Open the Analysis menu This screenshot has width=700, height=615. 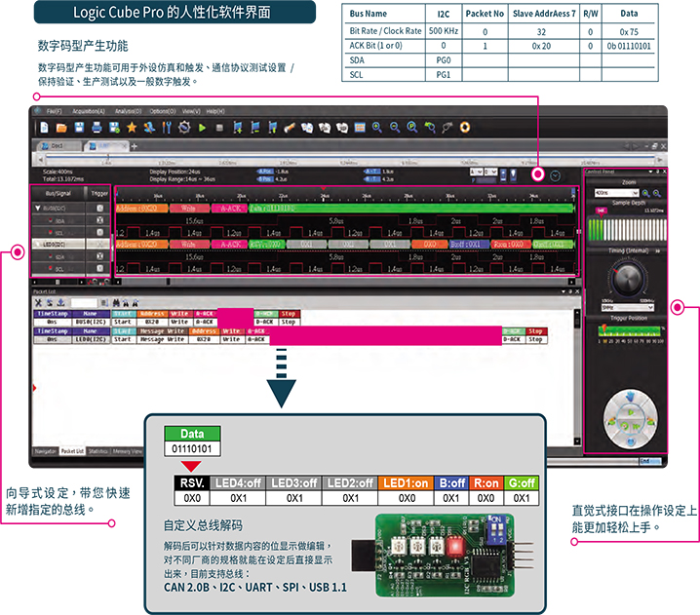(128, 111)
